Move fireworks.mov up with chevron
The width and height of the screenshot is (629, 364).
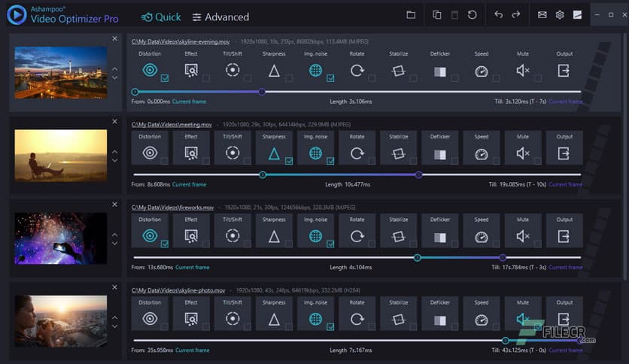click(114, 235)
